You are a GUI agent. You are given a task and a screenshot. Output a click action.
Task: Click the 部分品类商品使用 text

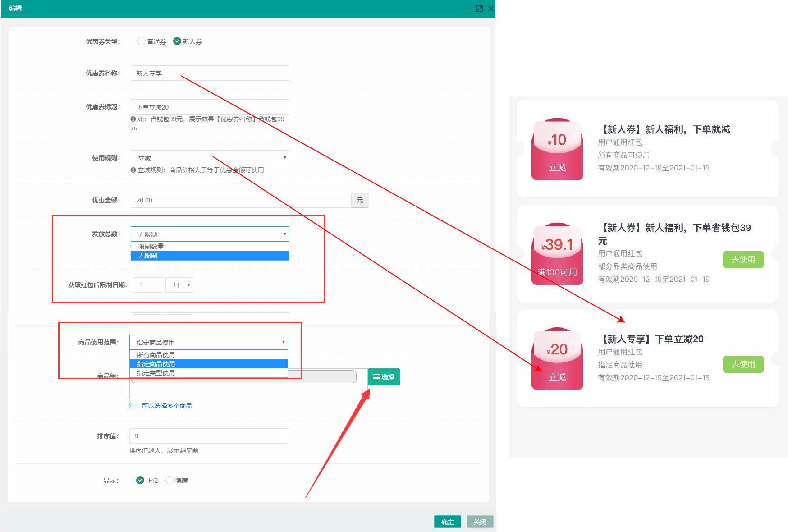(627, 266)
